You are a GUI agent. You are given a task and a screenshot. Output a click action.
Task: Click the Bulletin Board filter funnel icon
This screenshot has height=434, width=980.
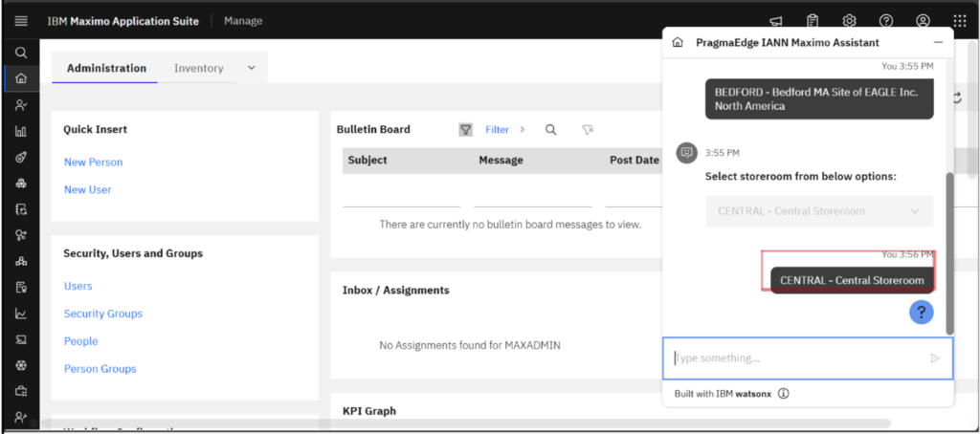tap(466, 129)
